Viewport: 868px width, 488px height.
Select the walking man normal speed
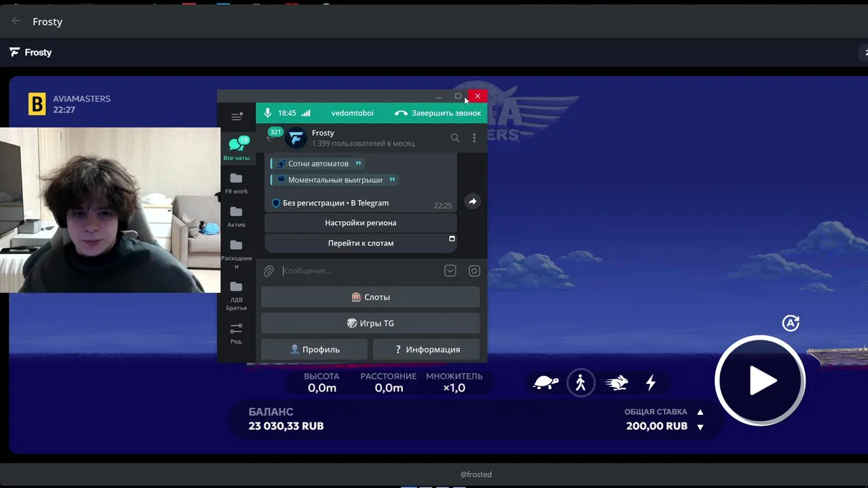(x=580, y=383)
